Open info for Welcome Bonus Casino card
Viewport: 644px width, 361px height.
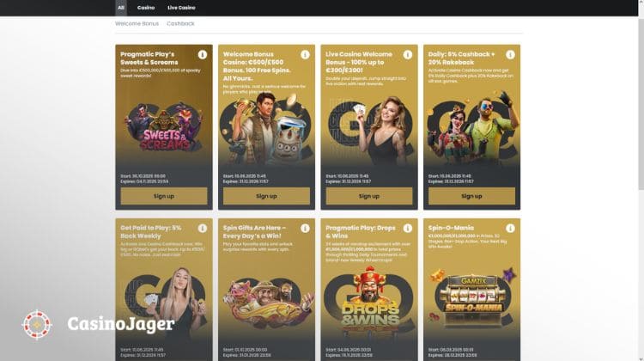tap(305, 55)
